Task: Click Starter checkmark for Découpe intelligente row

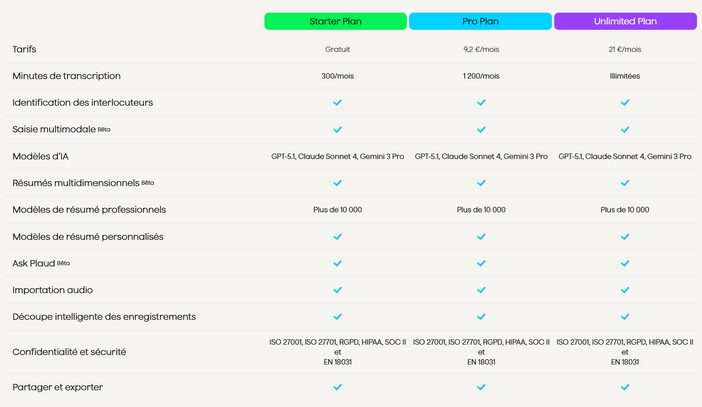Action: point(337,317)
